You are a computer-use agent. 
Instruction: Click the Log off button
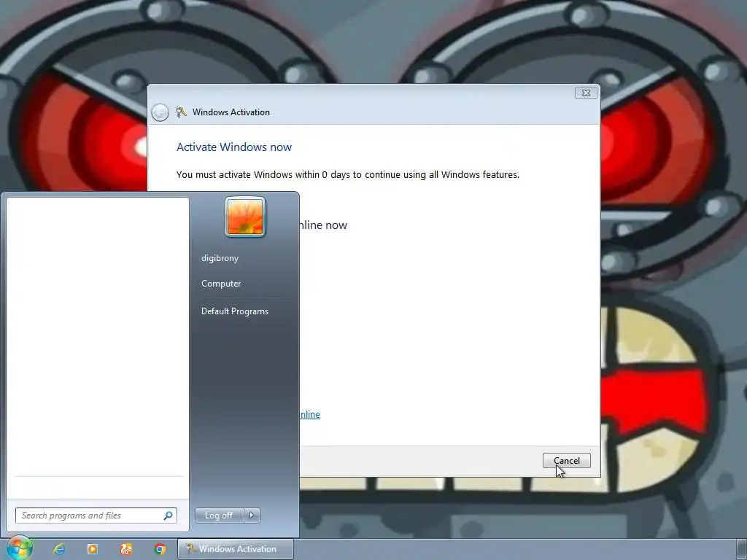pyautogui.click(x=219, y=516)
